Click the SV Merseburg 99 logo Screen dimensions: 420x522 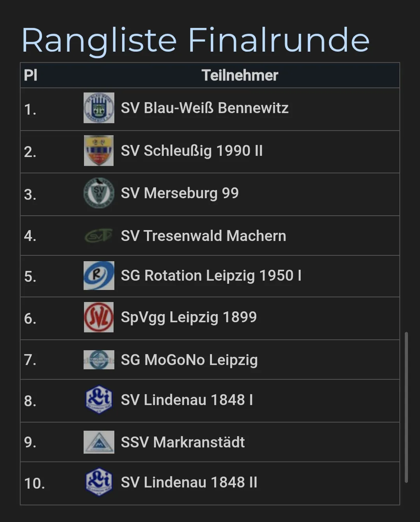[x=99, y=193]
